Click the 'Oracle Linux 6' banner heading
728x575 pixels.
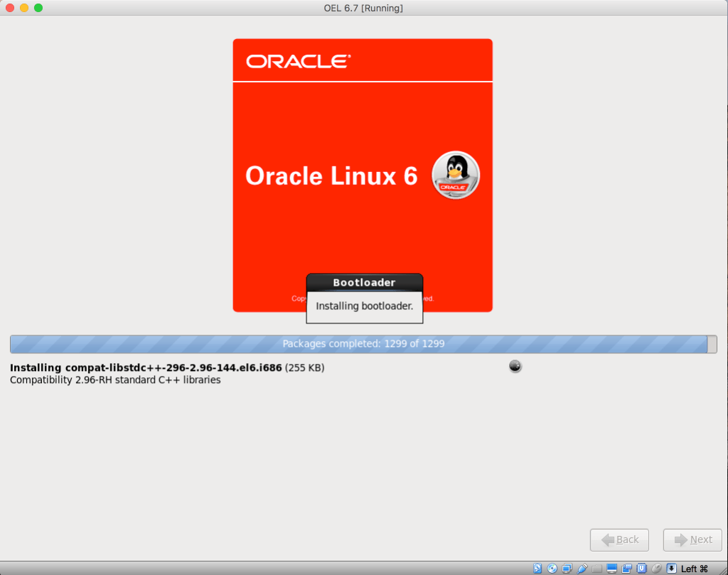(331, 176)
